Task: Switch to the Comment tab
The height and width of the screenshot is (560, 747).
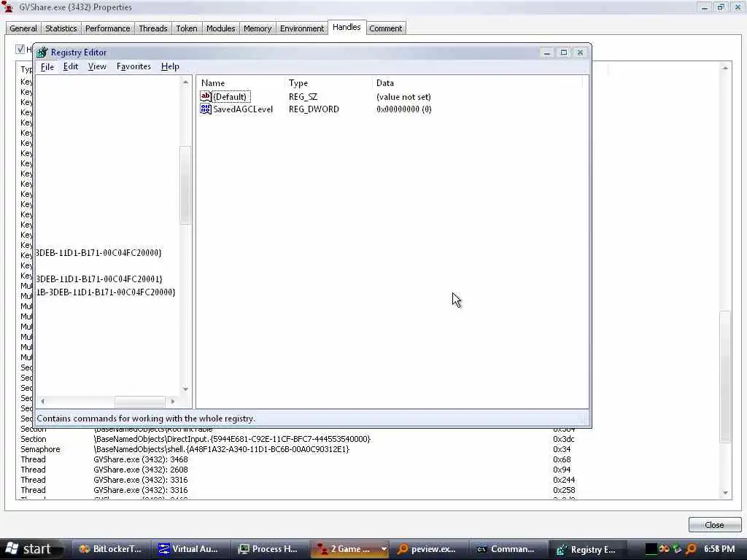Action: click(385, 28)
